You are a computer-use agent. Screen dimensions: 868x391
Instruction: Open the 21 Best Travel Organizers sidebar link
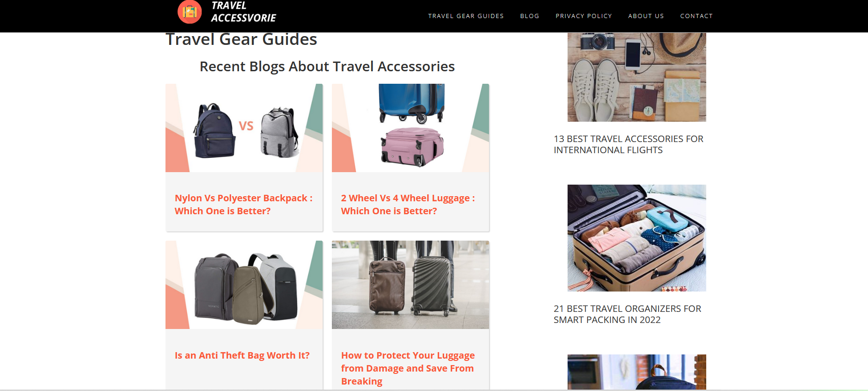[627, 314]
